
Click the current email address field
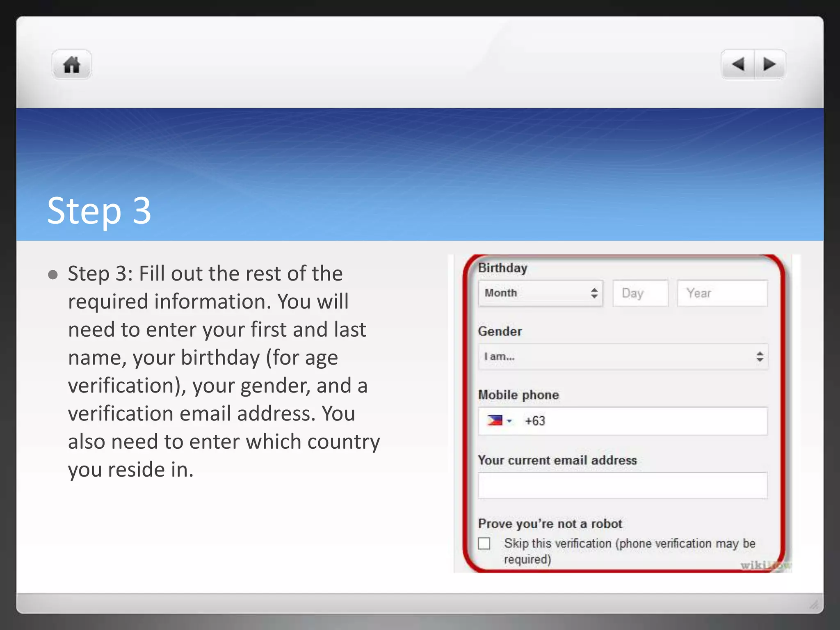pos(623,485)
